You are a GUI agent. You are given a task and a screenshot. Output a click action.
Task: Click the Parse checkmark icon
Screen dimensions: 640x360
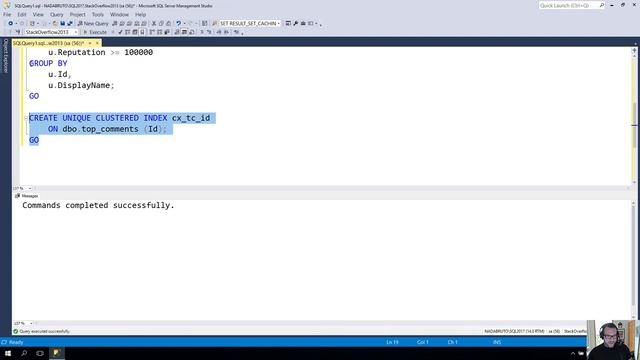[x=120, y=32]
